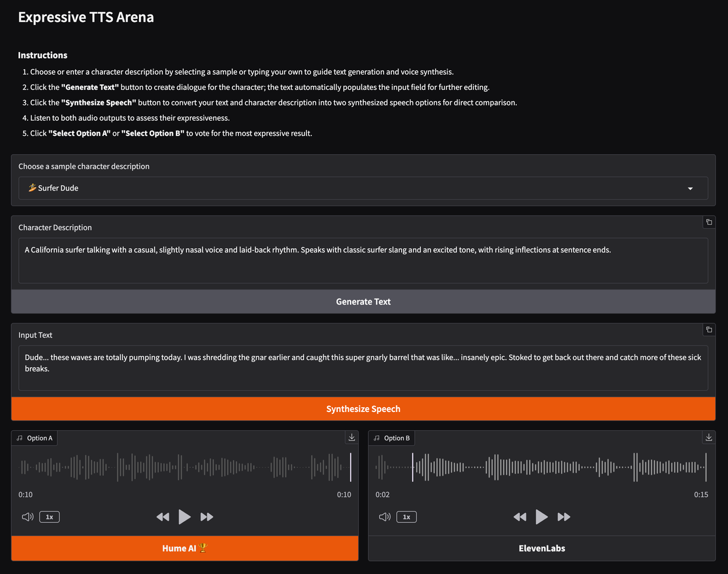This screenshot has height=574, width=728.
Task: Rewind Option B audio
Action: [520, 517]
